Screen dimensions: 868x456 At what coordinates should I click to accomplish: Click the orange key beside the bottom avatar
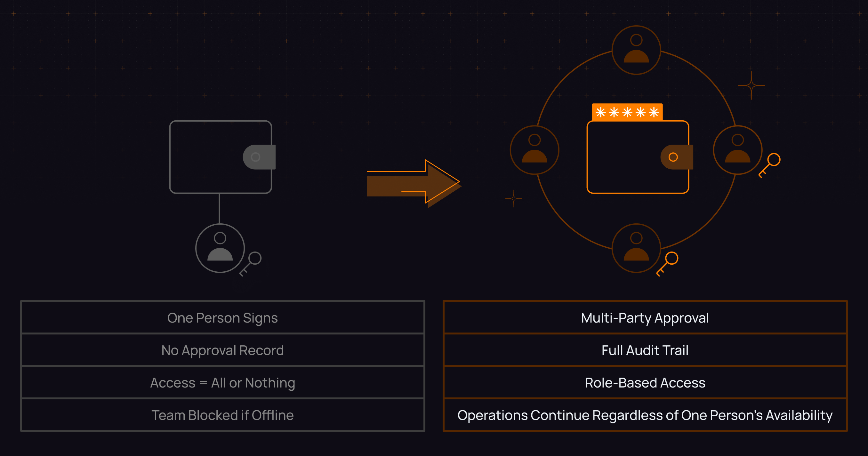[x=668, y=263]
